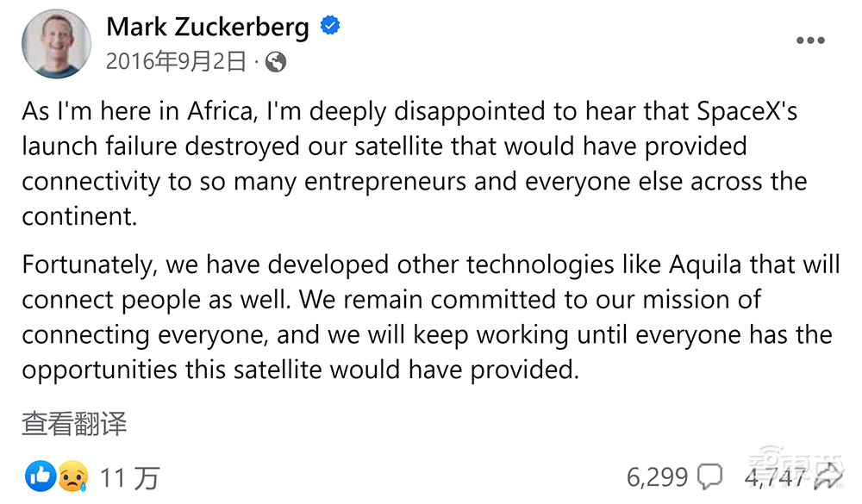Image resolution: width=862 pixels, height=504 pixels.
Task: Click the 查看翻译 translation link
Action: [74, 424]
